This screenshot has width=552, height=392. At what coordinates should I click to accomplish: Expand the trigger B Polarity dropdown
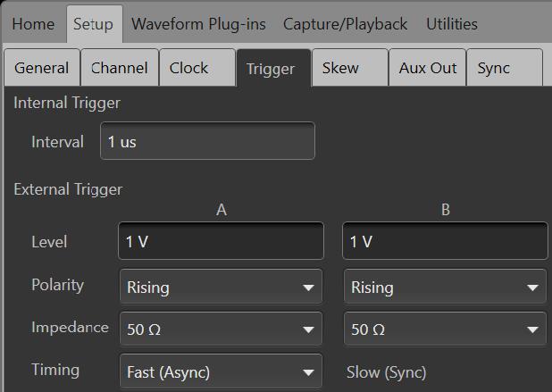[x=445, y=288]
